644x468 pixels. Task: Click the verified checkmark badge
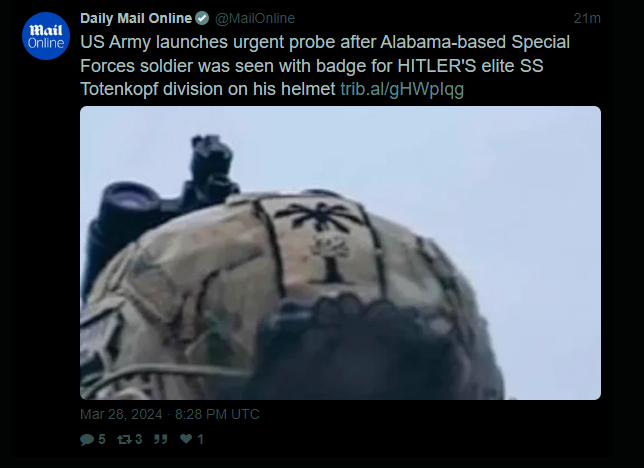202,18
